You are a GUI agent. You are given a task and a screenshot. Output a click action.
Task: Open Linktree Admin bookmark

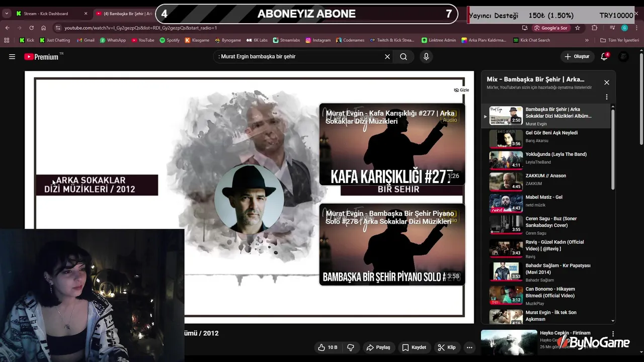(439, 40)
